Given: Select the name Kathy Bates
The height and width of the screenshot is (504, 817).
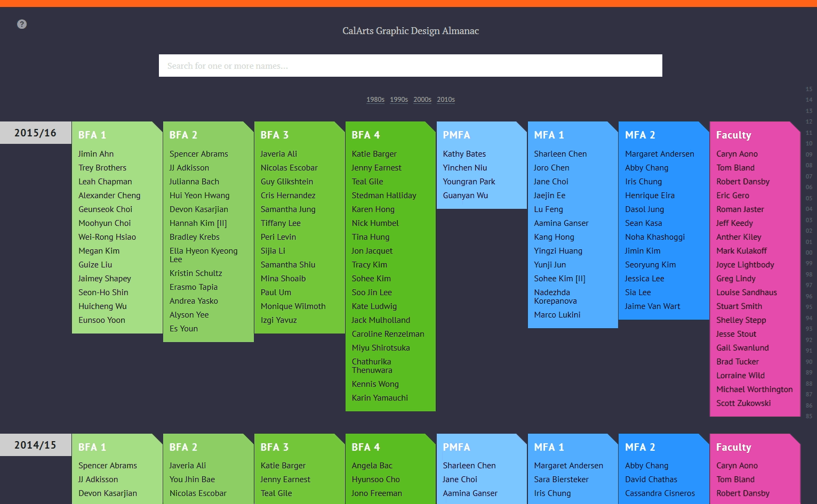Looking at the screenshot, I should [464, 154].
